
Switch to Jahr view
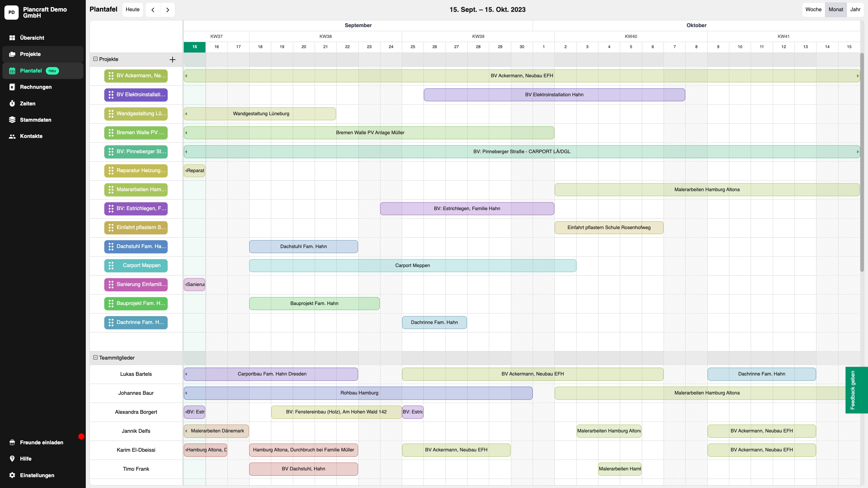pos(855,9)
